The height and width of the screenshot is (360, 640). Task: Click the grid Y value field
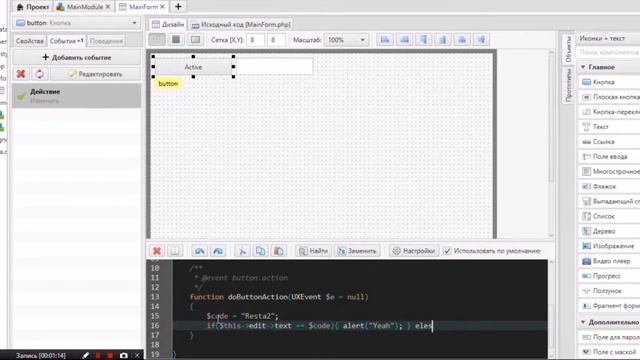click(276, 40)
